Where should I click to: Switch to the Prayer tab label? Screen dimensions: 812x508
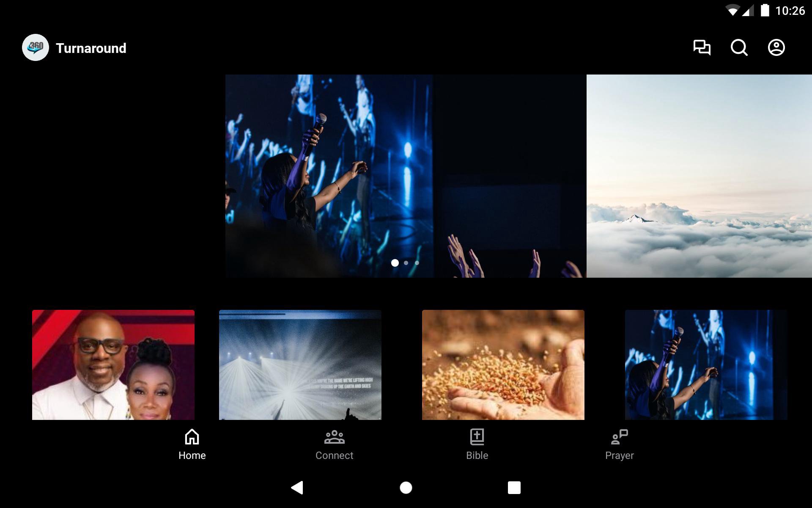pyautogui.click(x=619, y=456)
